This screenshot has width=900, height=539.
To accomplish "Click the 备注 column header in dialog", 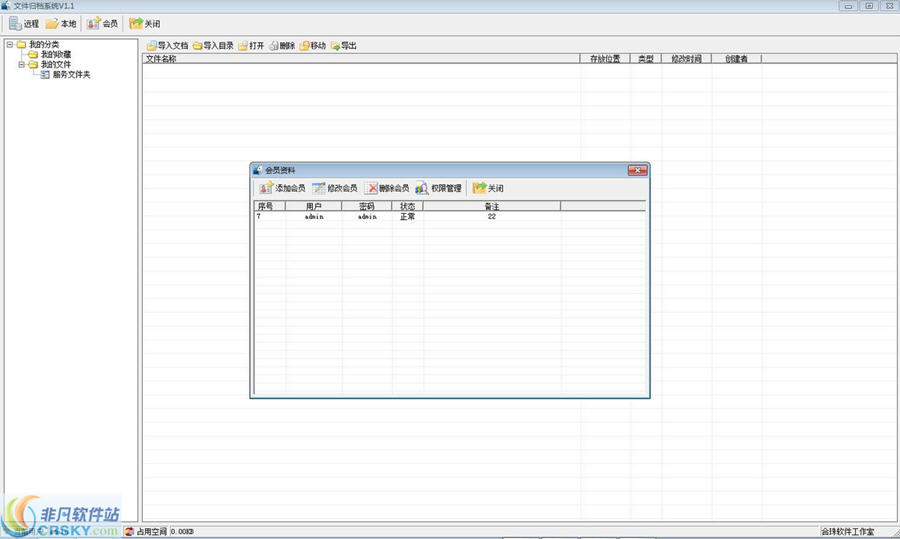I will click(492, 205).
